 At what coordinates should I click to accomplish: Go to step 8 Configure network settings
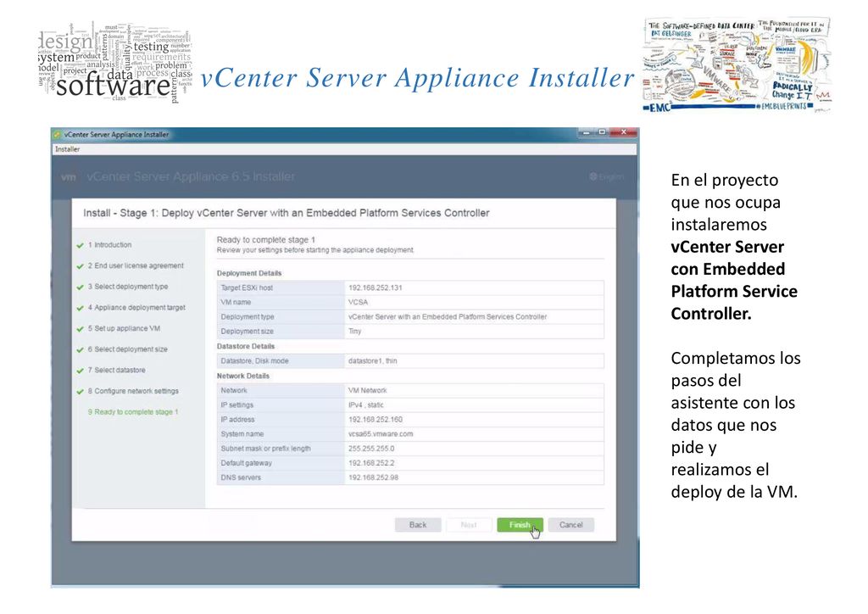[133, 391]
